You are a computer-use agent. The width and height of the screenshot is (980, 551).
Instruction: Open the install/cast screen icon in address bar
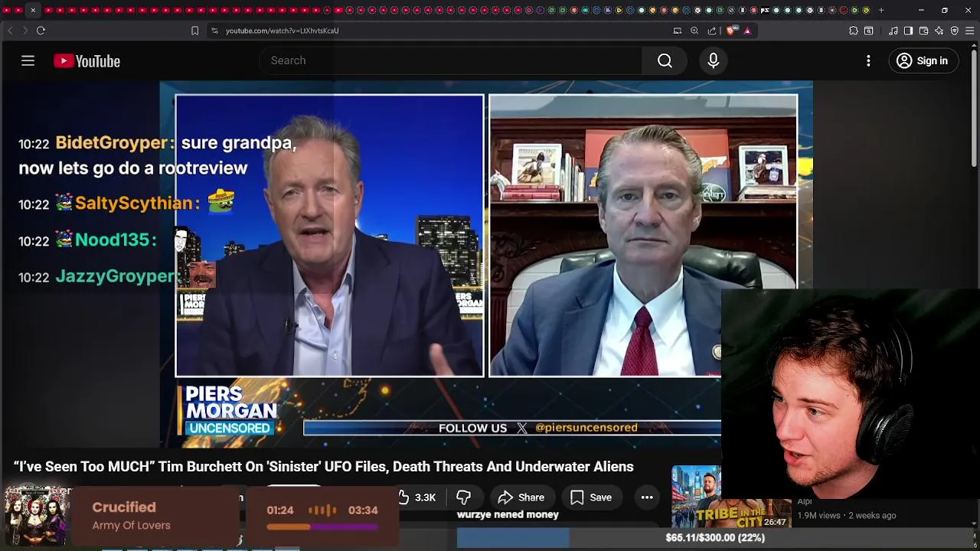coord(677,31)
